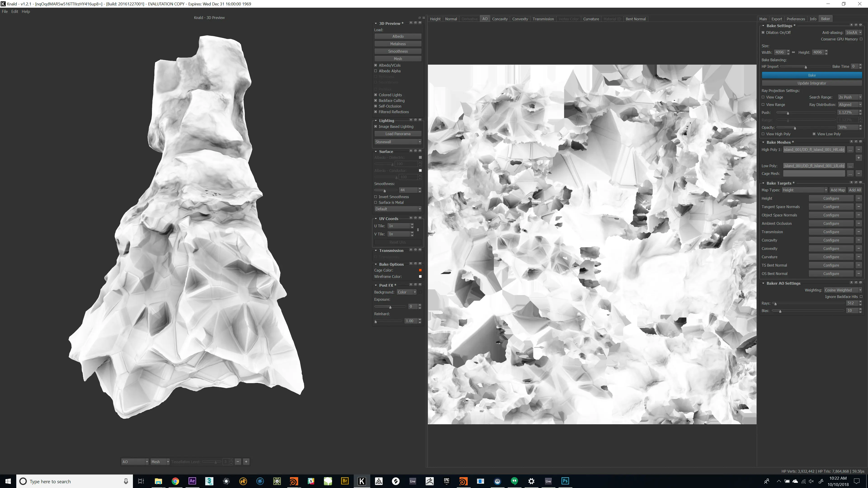Click the disable icon in Bake Settings header
868x488 pixels.
[x=856, y=25]
